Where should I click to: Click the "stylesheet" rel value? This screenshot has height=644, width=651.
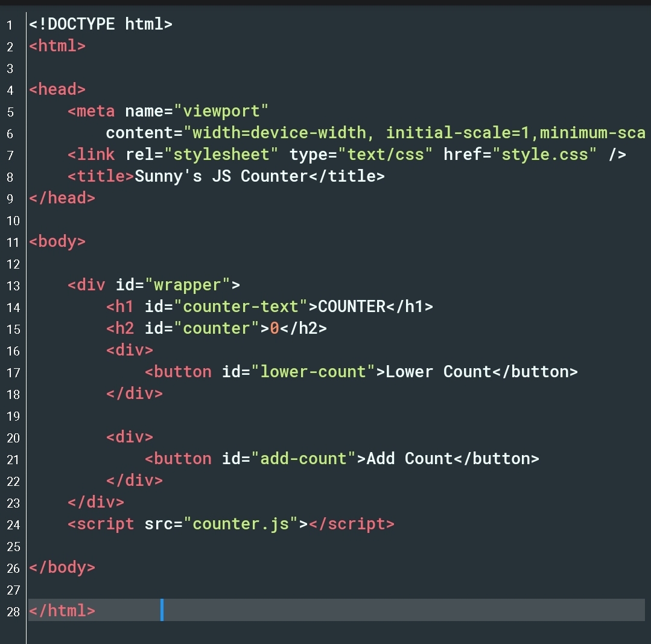221,155
